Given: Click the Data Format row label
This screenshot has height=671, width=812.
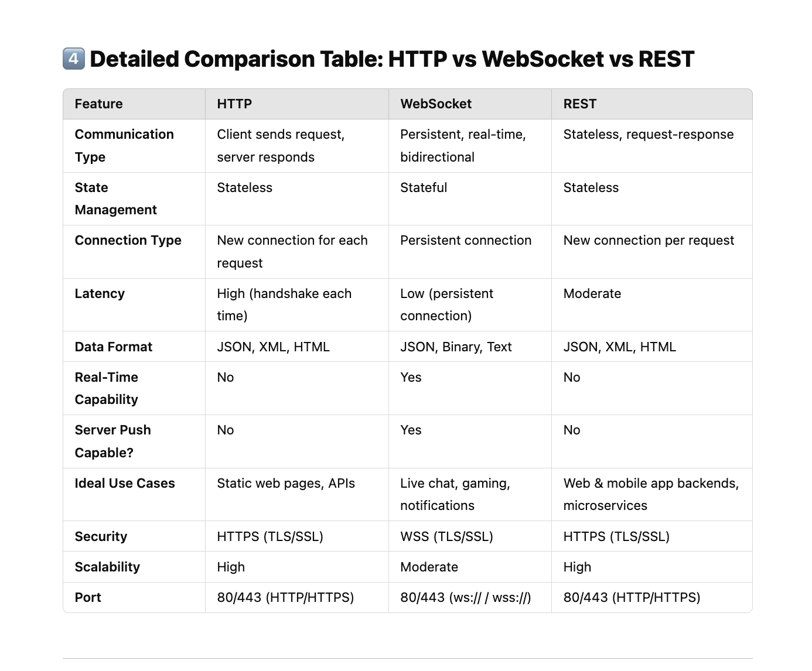Looking at the screenshot, I should click(113, 347).
